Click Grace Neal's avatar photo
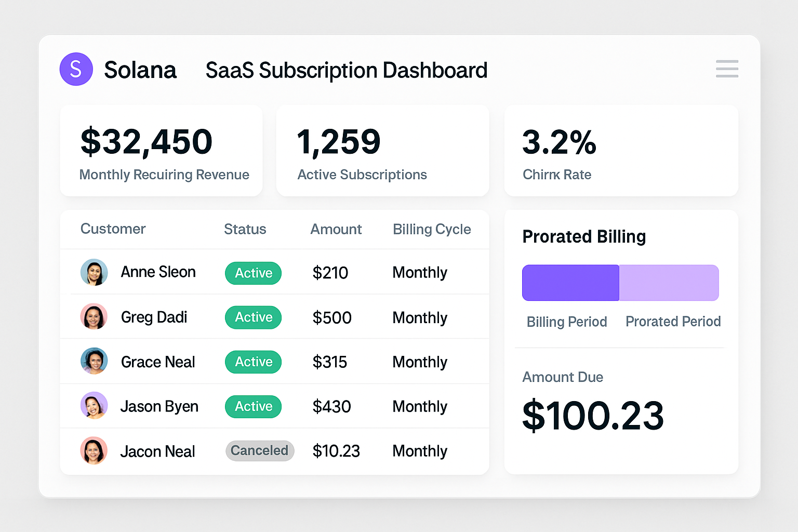798x532 pixels. 94,362
